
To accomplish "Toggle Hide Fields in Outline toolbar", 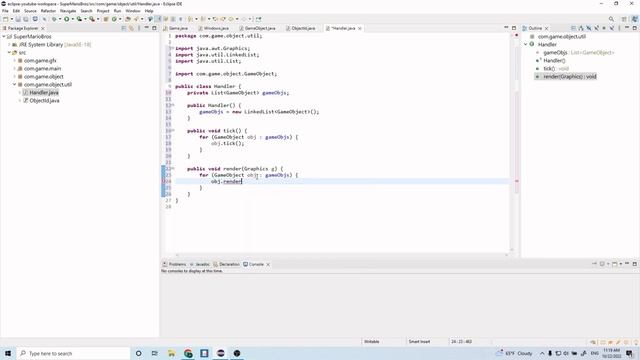I will click(589, 28).
